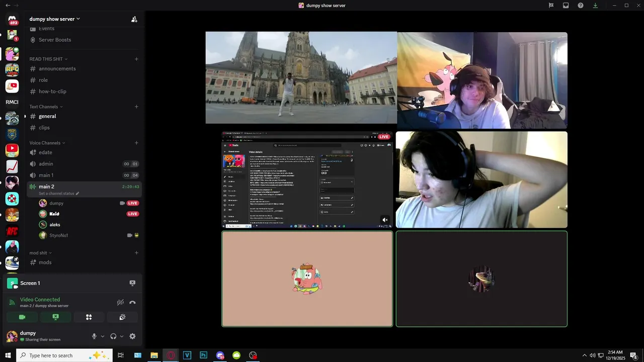
Task: Open the notification center in system tray
Action: tap(633, 355)
